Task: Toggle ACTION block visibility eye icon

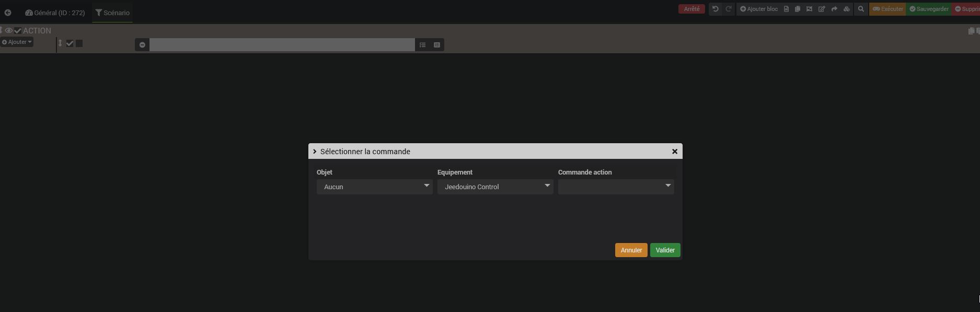Action: click(9, 30)
